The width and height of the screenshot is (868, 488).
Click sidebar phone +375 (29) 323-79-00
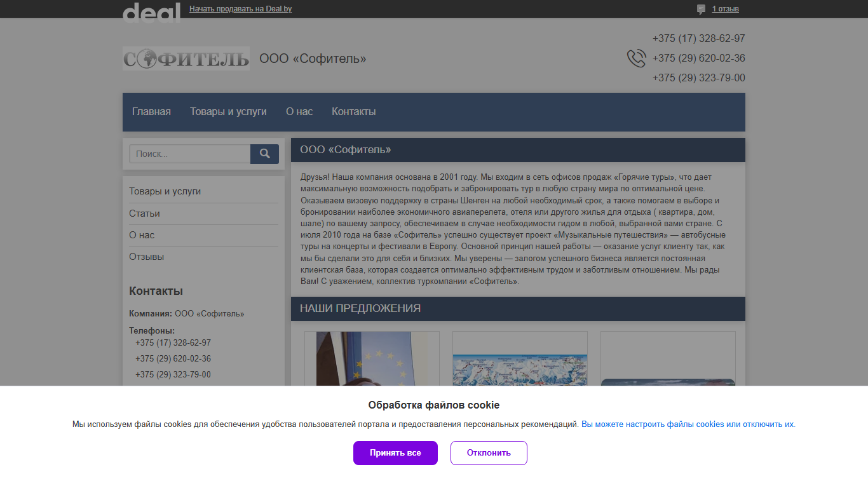tap(173, 374)
